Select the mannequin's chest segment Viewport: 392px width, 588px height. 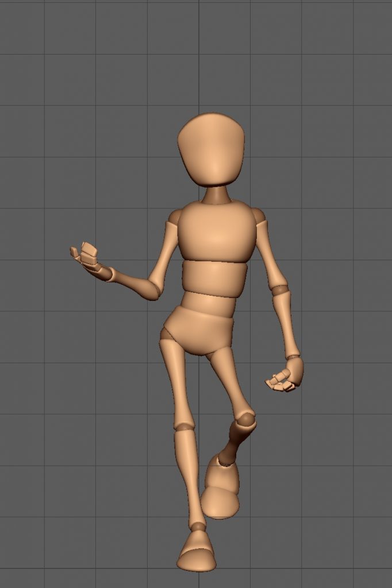[x=217, y=232]
